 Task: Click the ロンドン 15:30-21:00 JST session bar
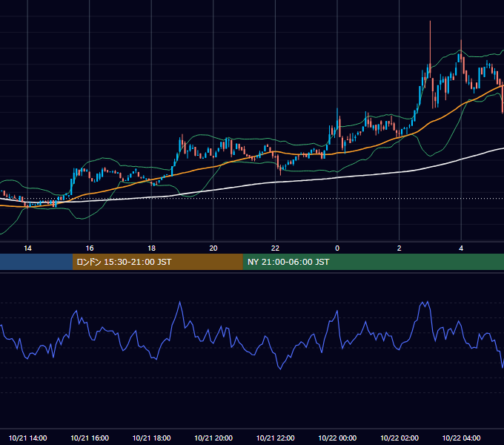[x=157, y=262]
